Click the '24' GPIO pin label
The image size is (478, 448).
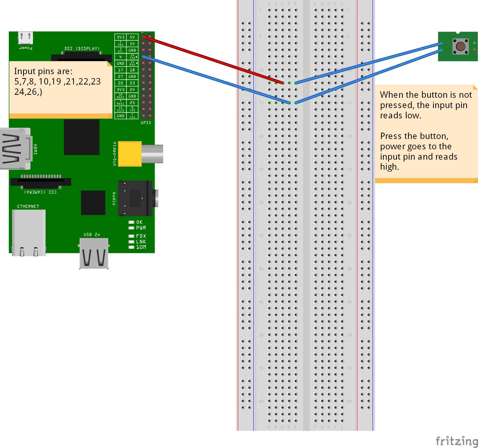[x=133, y=90]
